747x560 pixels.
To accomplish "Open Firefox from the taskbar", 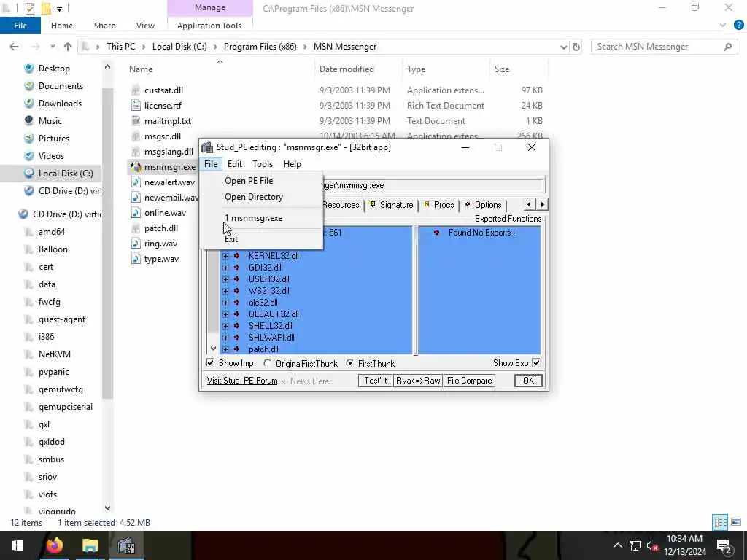I will point(54,545).
